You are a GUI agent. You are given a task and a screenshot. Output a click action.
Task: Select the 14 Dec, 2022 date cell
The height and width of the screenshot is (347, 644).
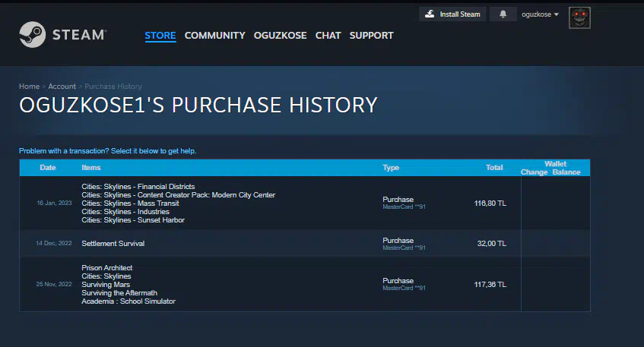(54, 243)
